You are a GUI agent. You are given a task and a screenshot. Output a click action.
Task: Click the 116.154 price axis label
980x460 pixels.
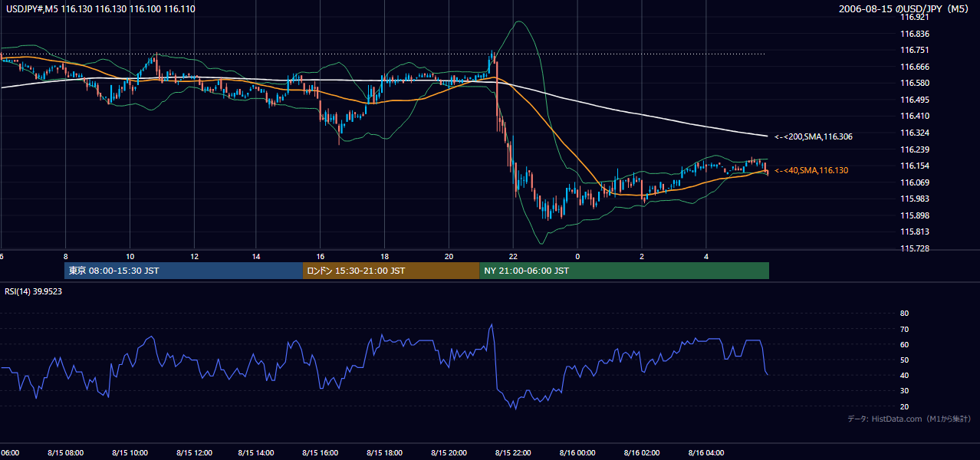[914, 166]
